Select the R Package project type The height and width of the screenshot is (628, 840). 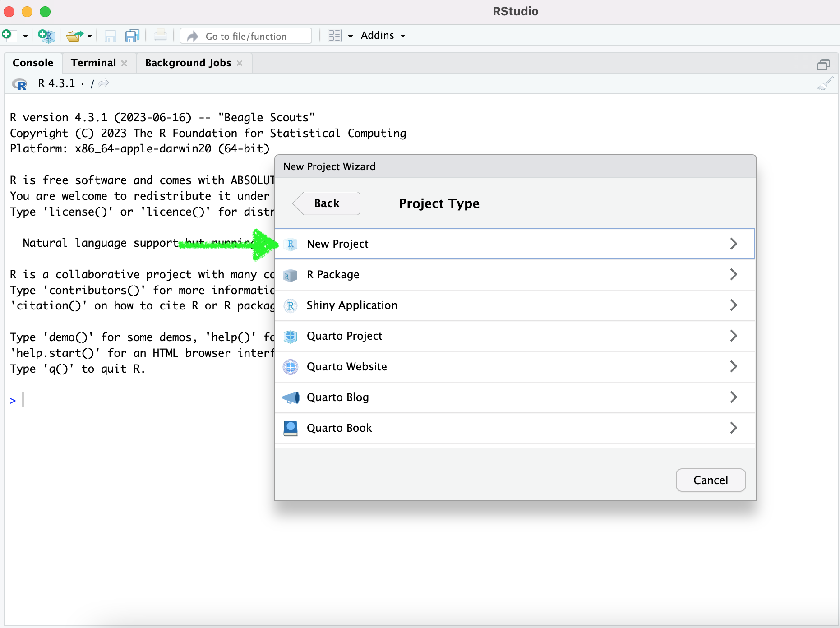[x=515, y=274]
